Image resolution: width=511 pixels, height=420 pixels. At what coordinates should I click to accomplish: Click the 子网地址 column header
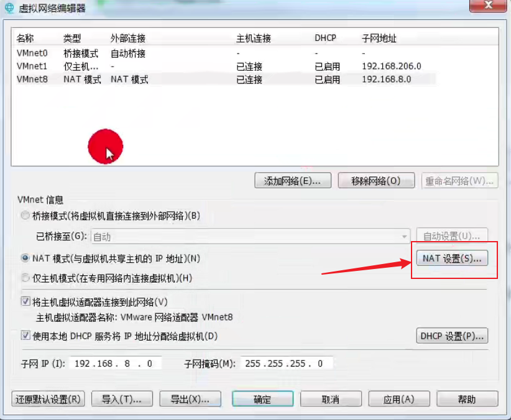click(379, 38)
